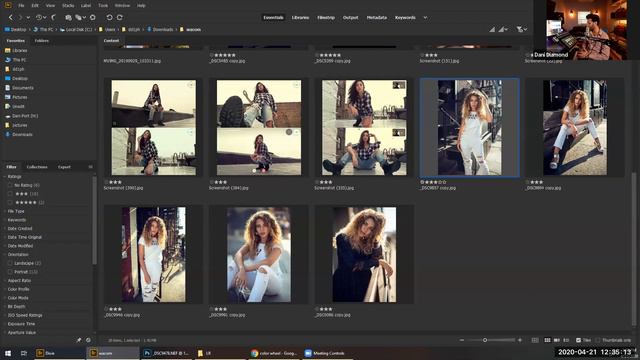This screenshot has width=640, height=360.
Task: Switch to the Essentials workspace
Action: (273, 18)
